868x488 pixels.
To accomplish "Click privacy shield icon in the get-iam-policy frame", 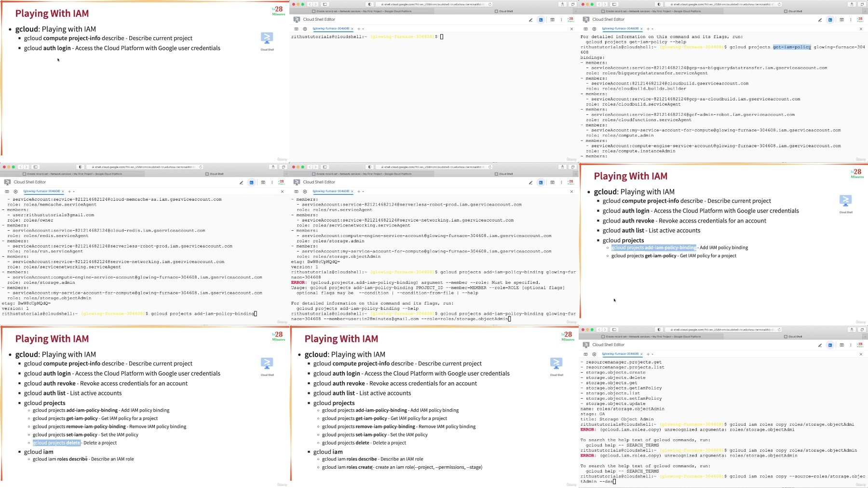I will point(659,4).
